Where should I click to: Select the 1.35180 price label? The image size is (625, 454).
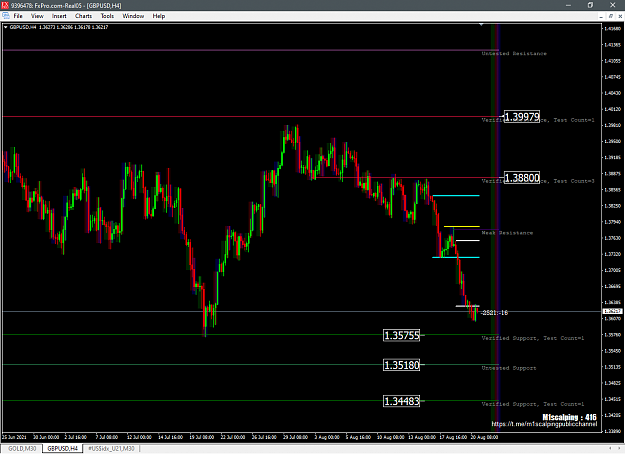(x=401, y=365)
